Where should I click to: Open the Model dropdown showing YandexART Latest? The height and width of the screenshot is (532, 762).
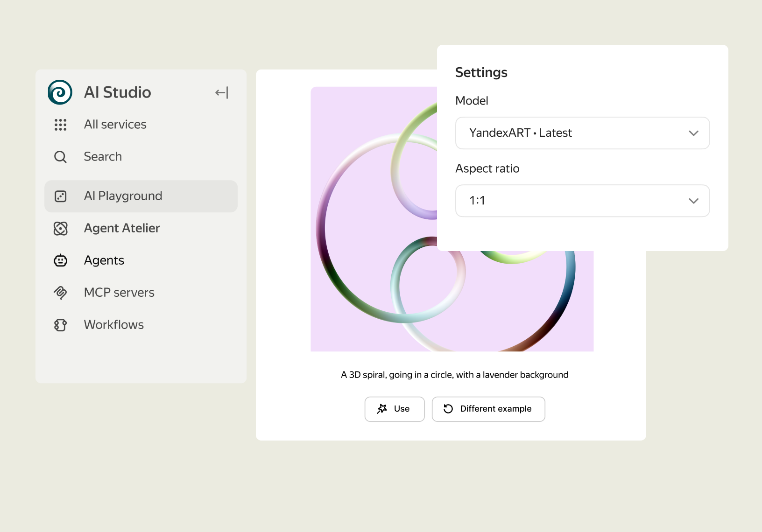point(573,133)
